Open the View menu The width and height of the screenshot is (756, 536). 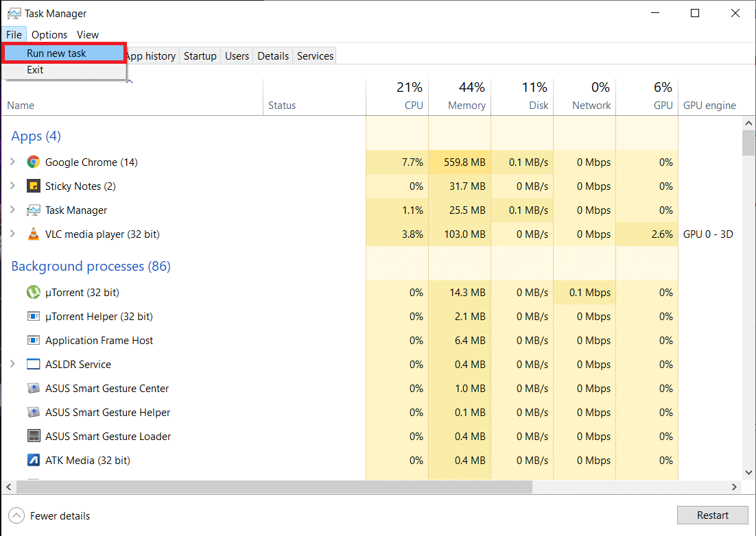pyautogui.click(x=88, y=35)
